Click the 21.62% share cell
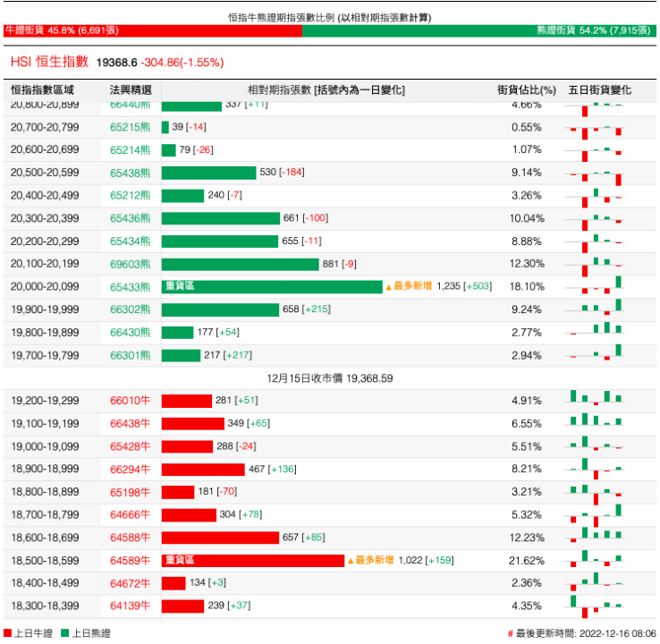Viewport: 660px width, 644px height. (x=527, y=561)
